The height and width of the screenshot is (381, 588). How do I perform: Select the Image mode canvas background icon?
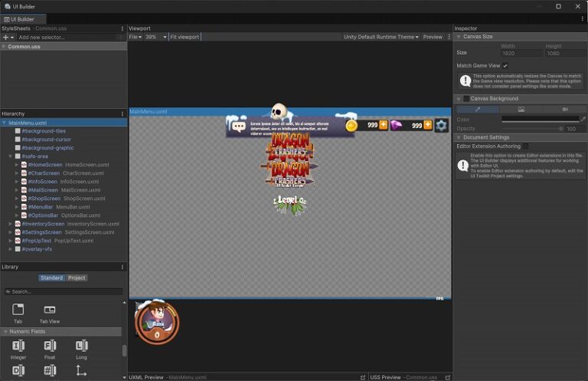point(521,109)
